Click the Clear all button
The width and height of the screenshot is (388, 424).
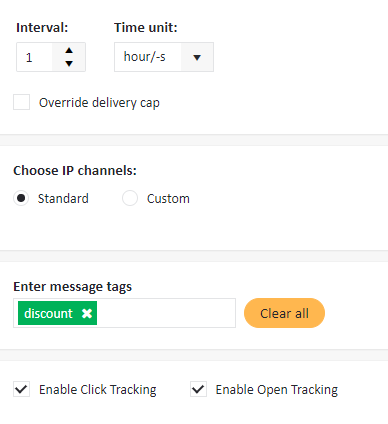tap(284, 313)
